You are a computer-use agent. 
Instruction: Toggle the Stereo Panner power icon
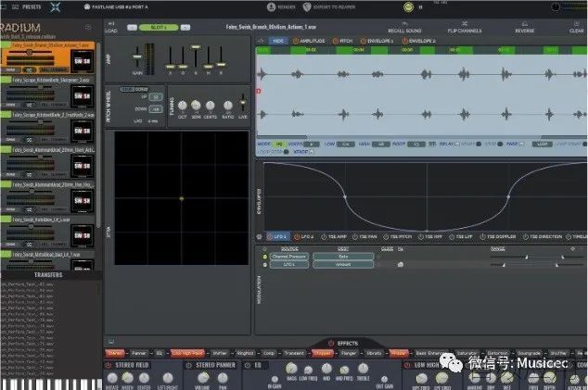(188, 365)
